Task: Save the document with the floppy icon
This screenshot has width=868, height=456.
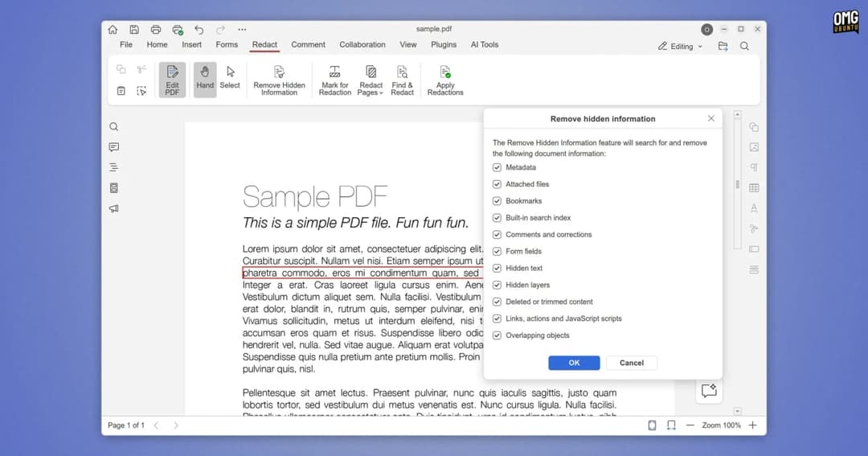Action: [134, 30]
